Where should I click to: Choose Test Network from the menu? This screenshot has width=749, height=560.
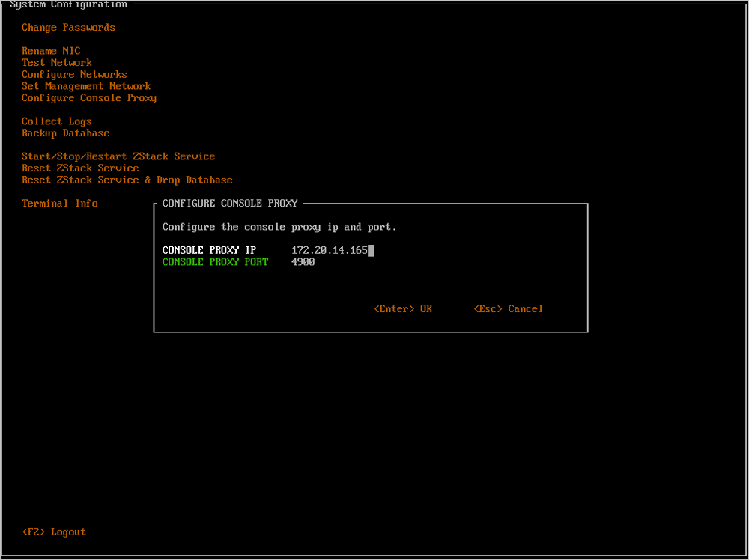coord(57,63)
